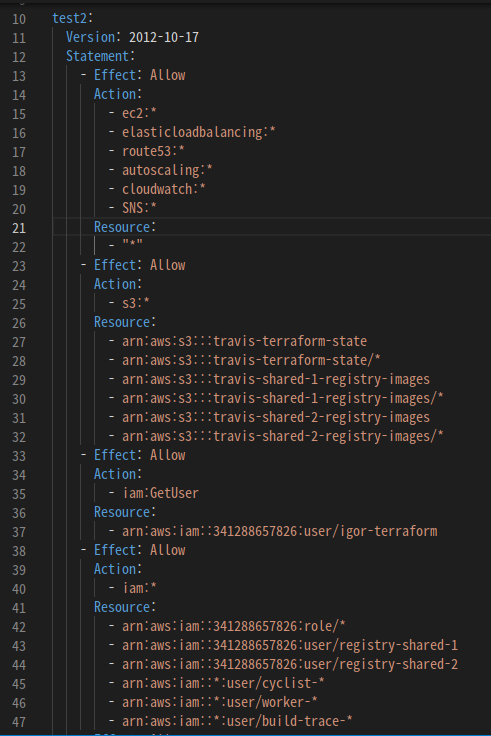Screen dimensions: 491x736
Task: Click the Statement key
Action: (98, 56)
